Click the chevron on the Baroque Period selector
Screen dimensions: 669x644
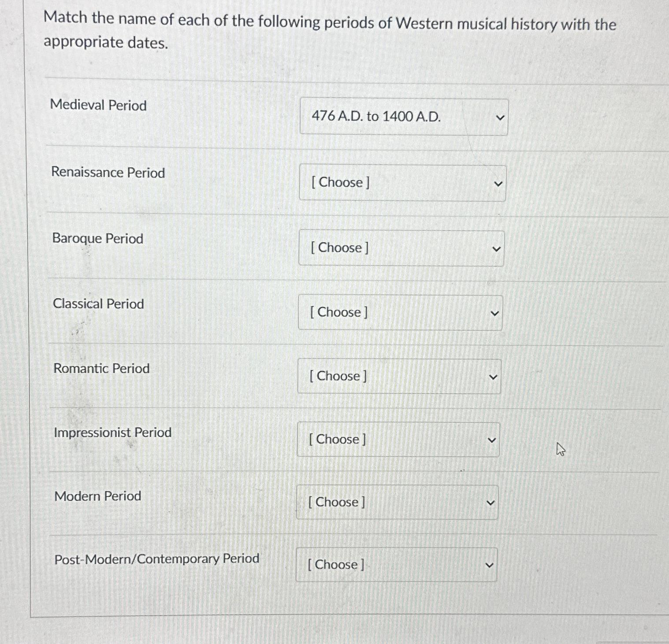click(x=496, y=248)
